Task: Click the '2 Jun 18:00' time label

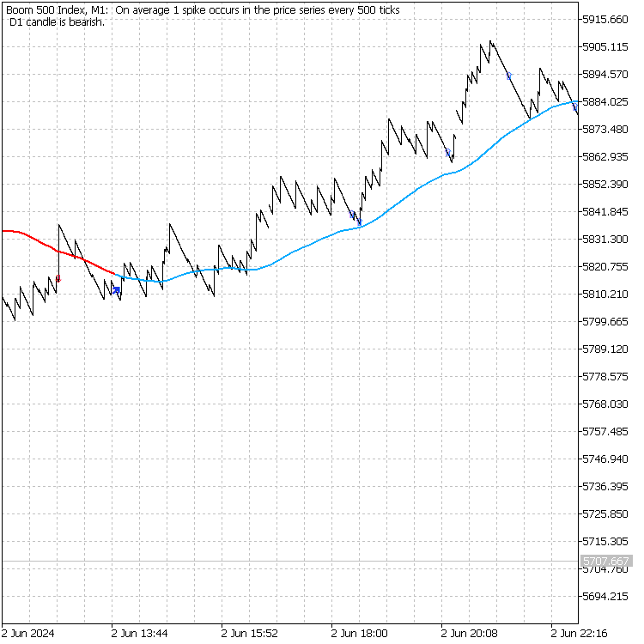Action: [x=360, y=634]
